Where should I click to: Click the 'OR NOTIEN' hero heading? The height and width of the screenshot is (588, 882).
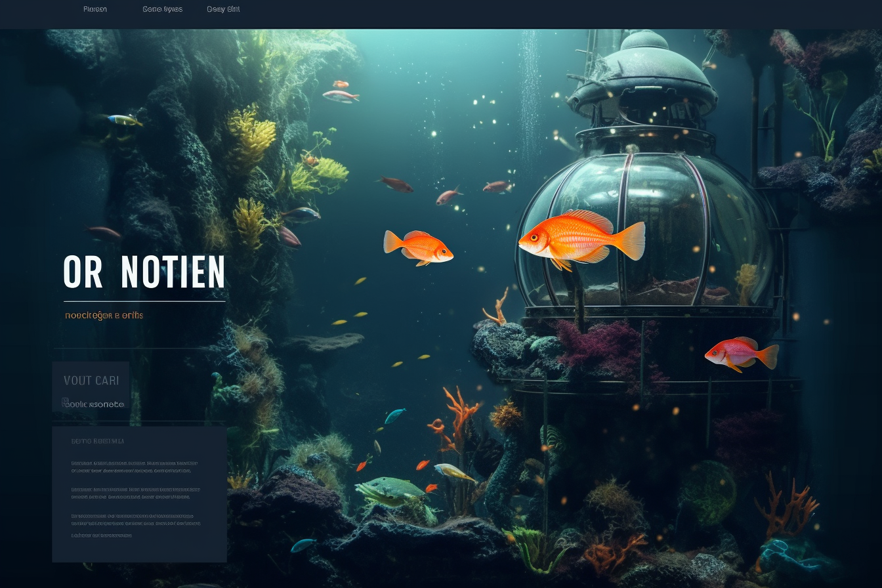click(144, 272)
